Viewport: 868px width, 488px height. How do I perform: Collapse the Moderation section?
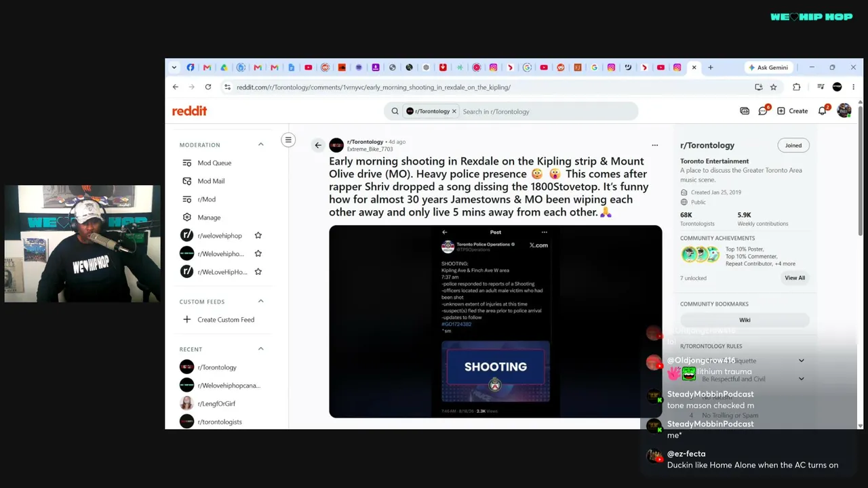(x=260, y=144)
